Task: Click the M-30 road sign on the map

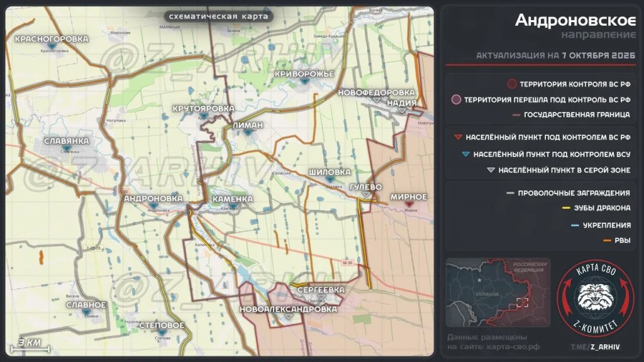Action: [x=347, y=263]
